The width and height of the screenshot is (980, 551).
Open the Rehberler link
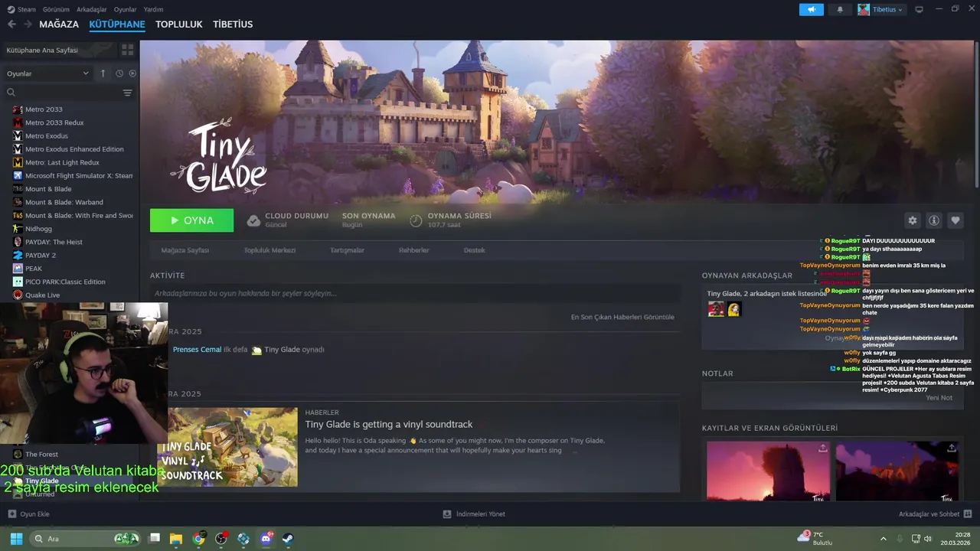(413, 250)
